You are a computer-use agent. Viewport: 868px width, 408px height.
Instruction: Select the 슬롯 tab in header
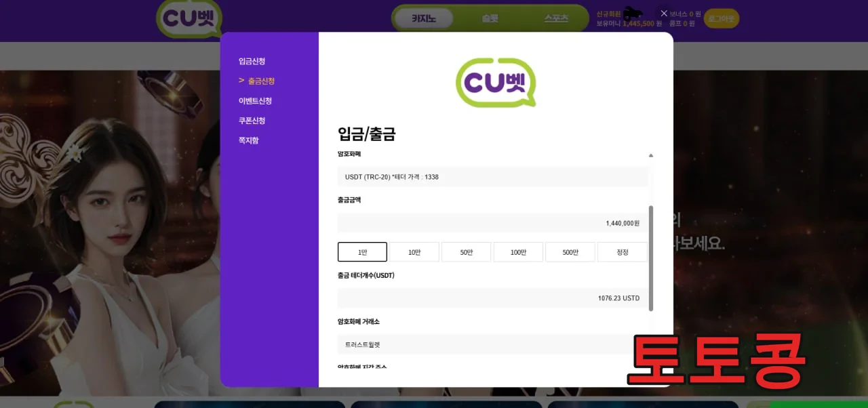(490, 19)
